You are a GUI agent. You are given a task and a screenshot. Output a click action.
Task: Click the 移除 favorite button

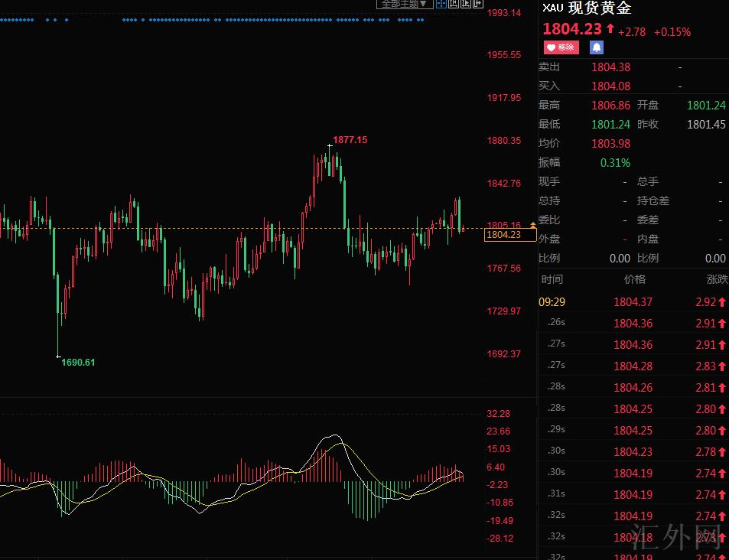click(x=561, y=47)
